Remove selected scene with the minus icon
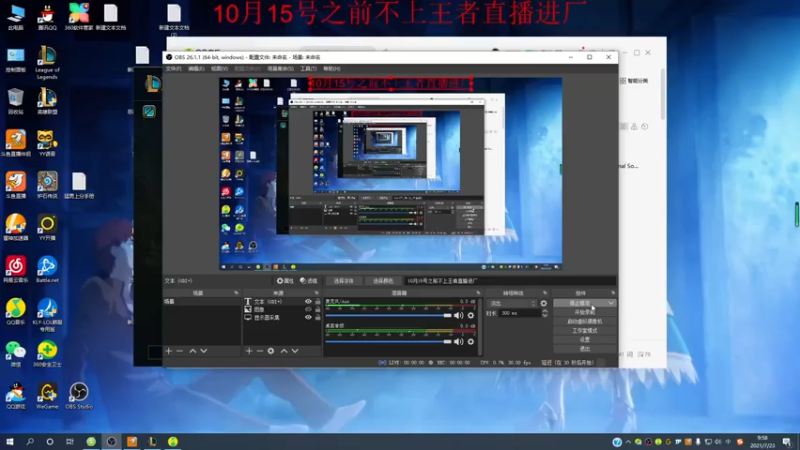The height and width of the screenshot is (450, 800). pyautogui.click(x=180, y=351)
